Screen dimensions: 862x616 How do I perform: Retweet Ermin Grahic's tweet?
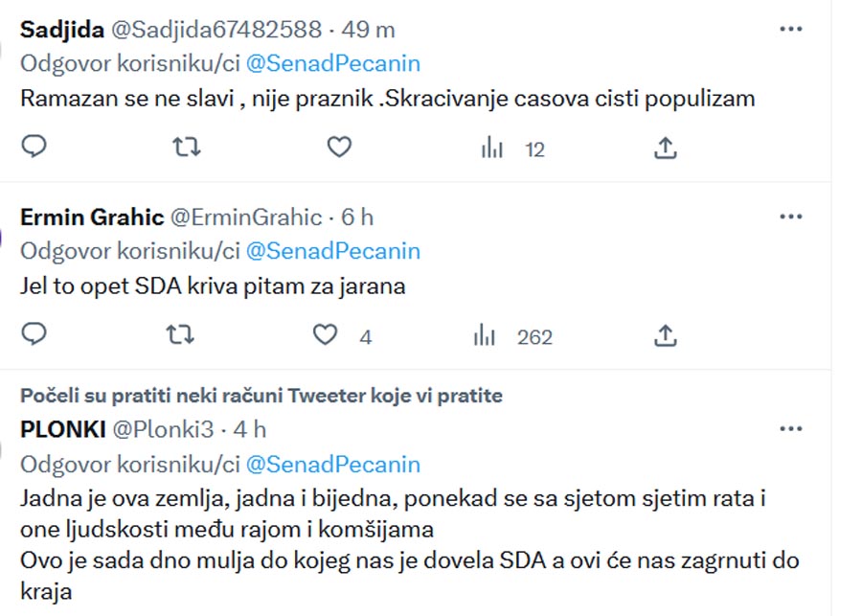[180, 334]
